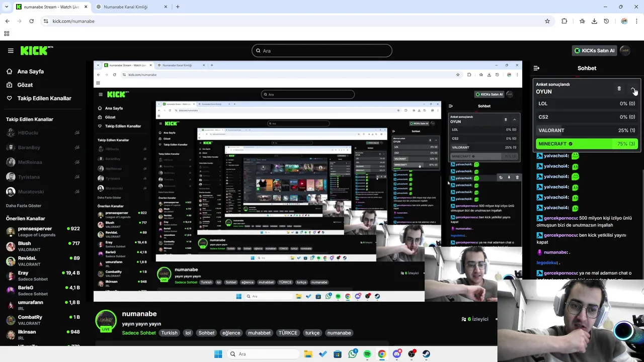Click the turkçe tag below the stream
The image size is (644, 362).
tap(312, 333)
